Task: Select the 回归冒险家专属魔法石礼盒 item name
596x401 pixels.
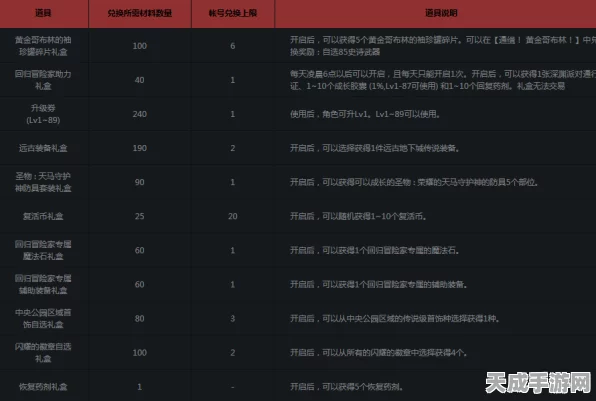Action: pyautogui.click(x=43, y=250)
